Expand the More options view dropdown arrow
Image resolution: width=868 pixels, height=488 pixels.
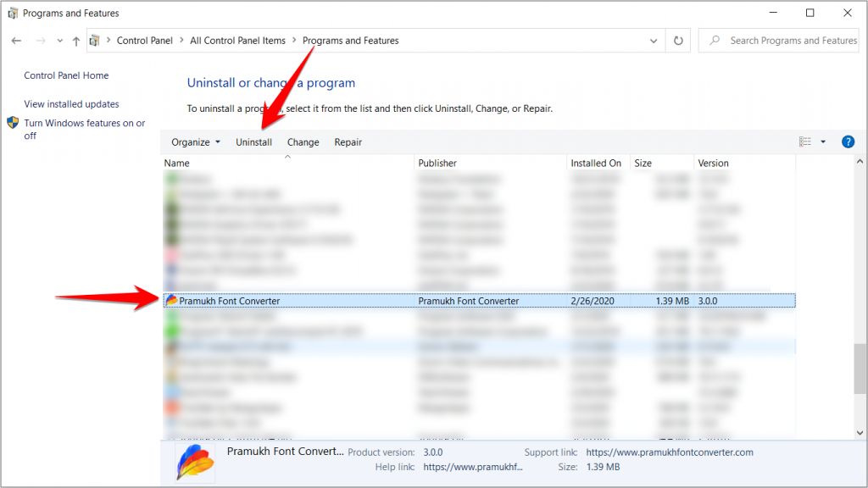[x=823, y=142]
